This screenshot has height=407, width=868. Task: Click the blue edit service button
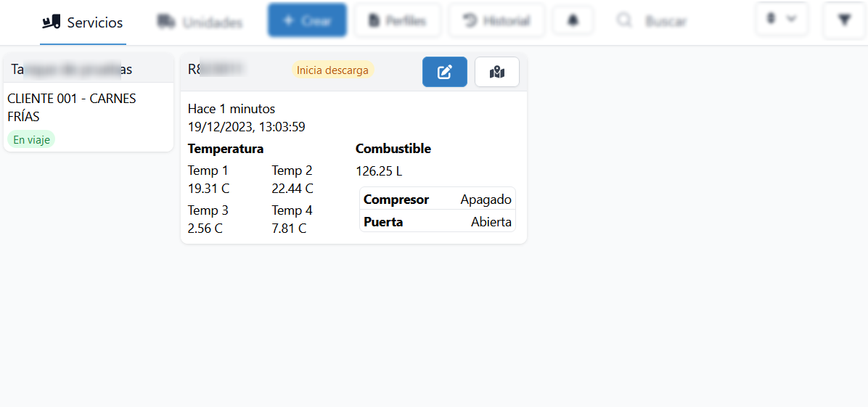click(x=445, y=72)
